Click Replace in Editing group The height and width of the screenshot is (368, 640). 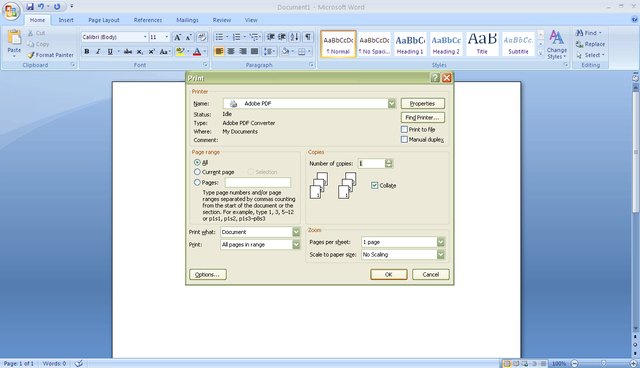coord(590,44)
